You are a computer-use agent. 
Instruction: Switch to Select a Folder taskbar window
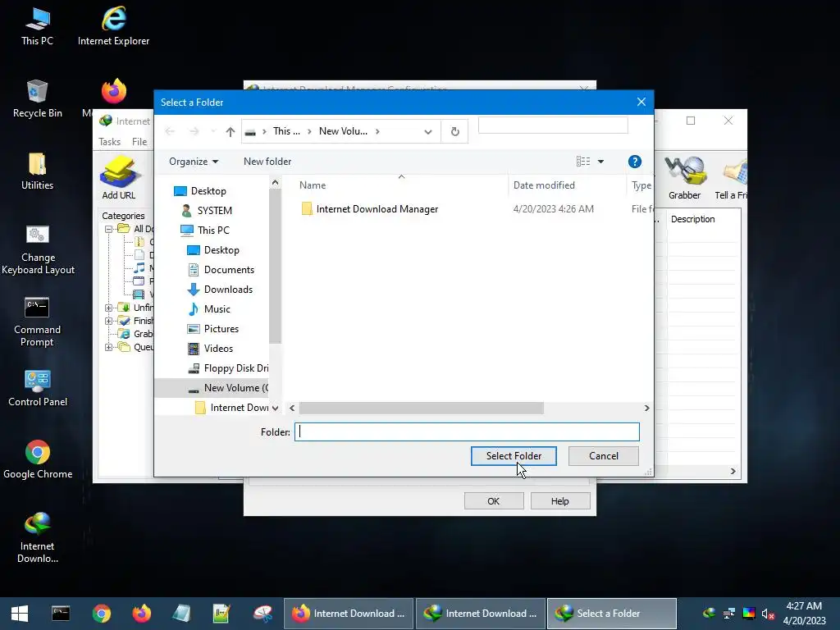pyautogui.click(x=611, y=614)
